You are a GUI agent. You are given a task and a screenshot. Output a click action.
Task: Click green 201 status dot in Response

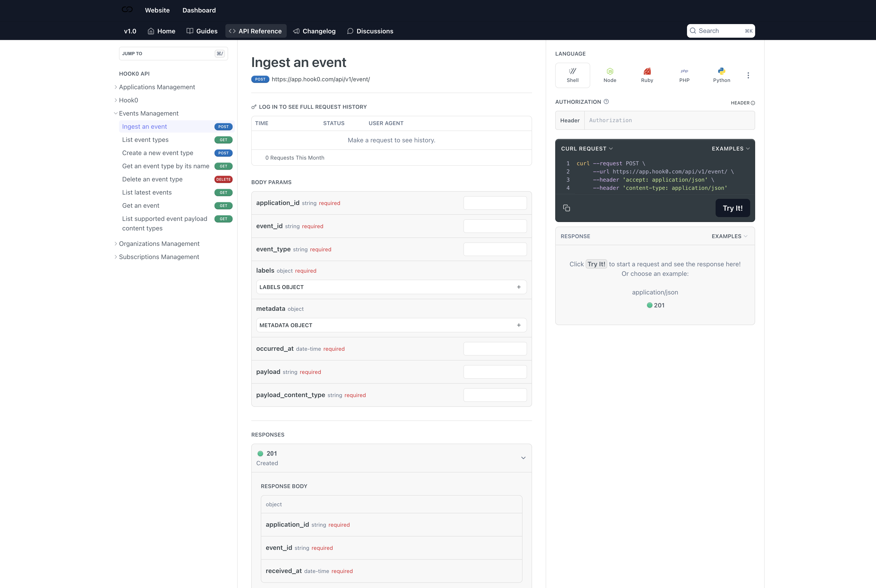coord(650,305)
